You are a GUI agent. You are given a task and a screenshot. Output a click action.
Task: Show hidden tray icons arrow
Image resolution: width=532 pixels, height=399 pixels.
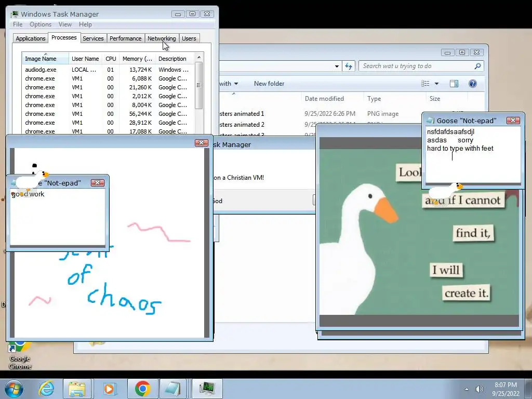467,389
